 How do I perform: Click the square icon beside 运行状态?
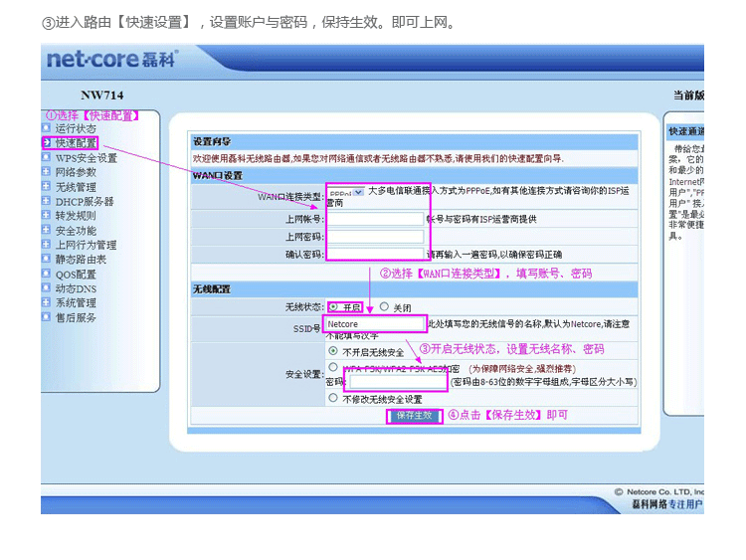point(46,127)
